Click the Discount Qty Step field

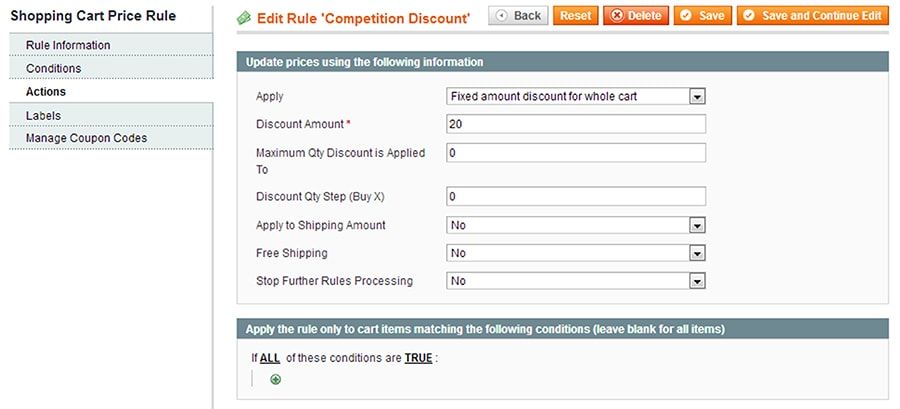pyautogui.click(x=575, y=196)
